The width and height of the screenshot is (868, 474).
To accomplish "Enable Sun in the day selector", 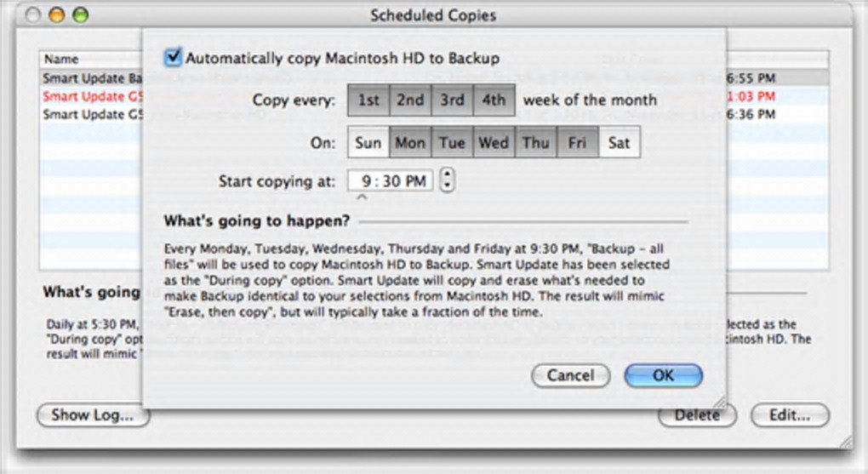I will pyautogui.click(x=368, y=142).
